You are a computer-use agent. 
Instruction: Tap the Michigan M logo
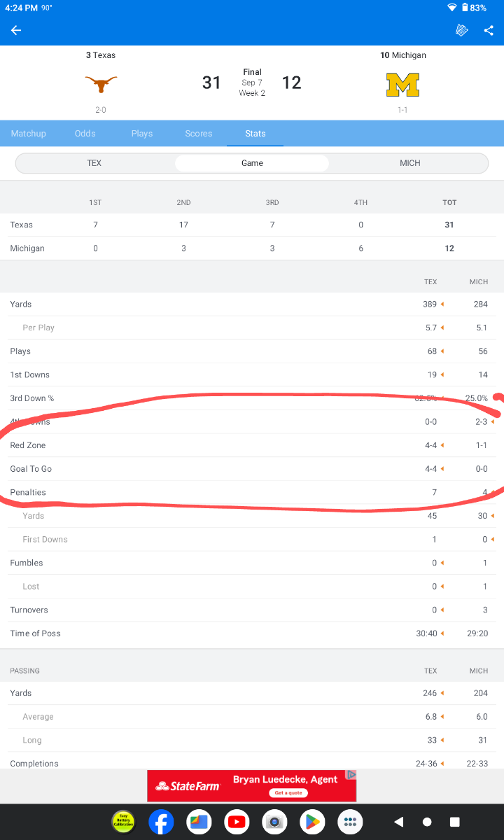402,84
